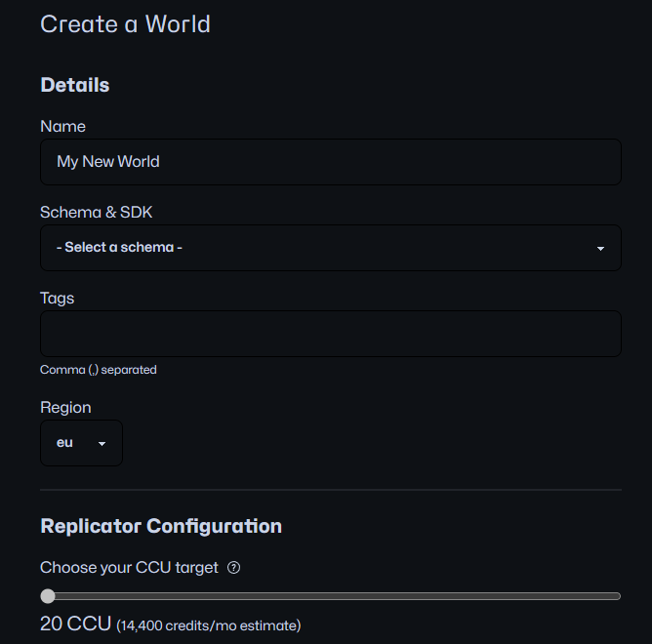The image size is (652, 644).
Task: Click the middle of the CCU slider track
Action: pyautogui.click(x=332, y=596)
